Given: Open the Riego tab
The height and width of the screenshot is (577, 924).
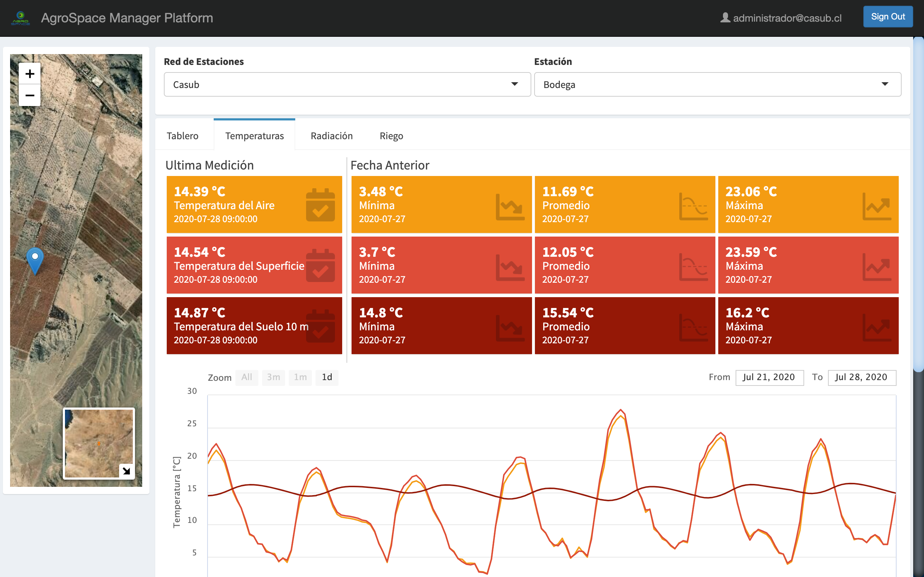Looking at the screenshot, I should [x=391, y=136].
